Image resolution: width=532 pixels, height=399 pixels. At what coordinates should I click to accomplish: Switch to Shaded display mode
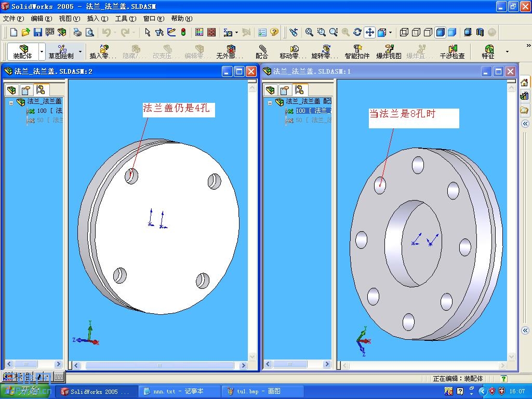(x=453, y=32)
